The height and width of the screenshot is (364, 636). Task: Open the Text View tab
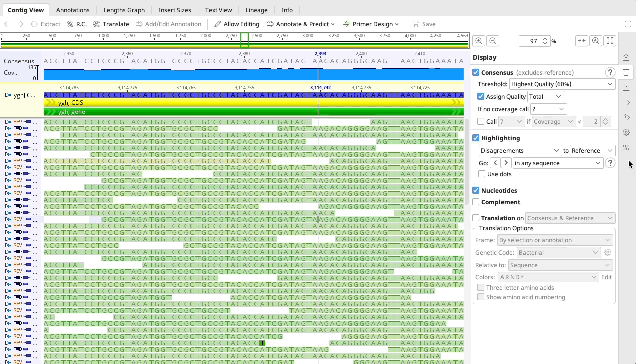tap(218, 9)
